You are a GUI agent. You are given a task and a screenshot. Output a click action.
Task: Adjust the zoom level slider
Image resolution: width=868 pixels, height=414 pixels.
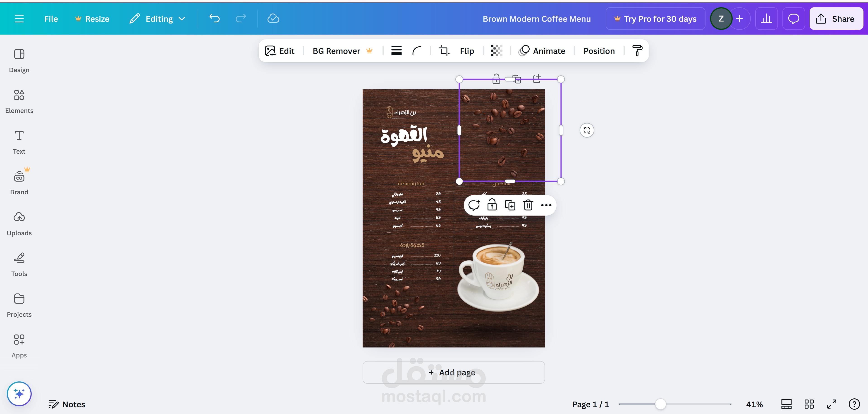click(x=660, y=404)
